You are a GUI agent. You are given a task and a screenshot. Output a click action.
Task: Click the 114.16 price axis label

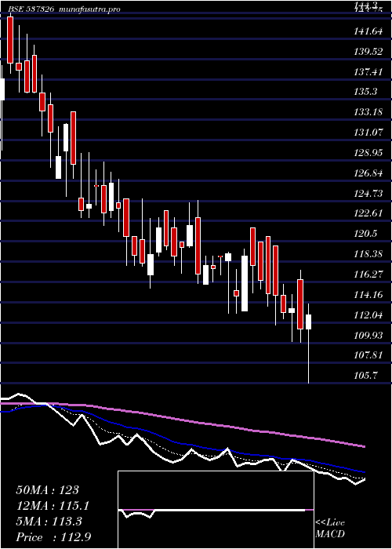368,295
